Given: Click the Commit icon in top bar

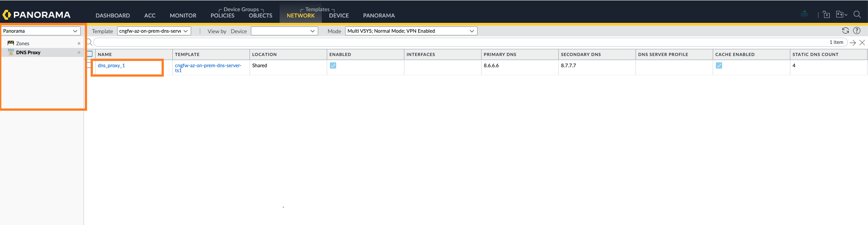Looking at the screenshot, I should (x=804, y=14).
